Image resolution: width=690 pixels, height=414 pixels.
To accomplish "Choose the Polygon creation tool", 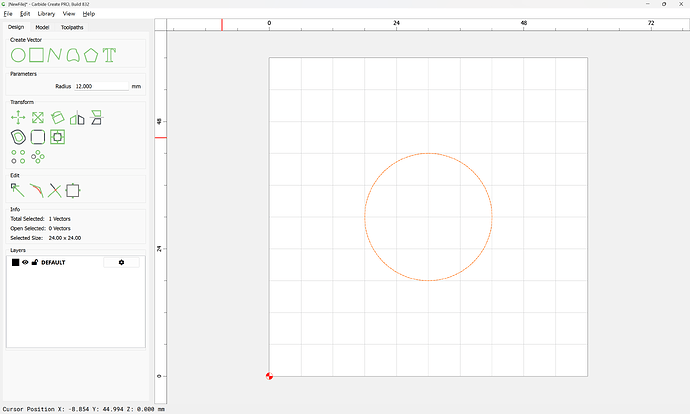I will pyautogui.click(x=91, y=54).
